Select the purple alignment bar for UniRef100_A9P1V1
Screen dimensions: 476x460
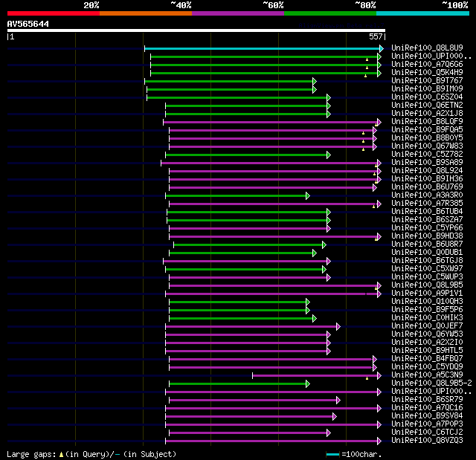point(273,294)
